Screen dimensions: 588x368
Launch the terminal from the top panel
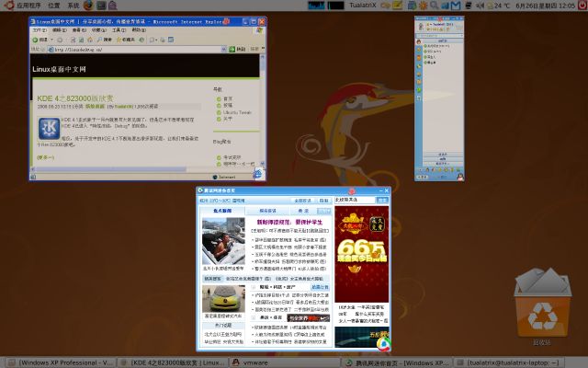point(101,6)
